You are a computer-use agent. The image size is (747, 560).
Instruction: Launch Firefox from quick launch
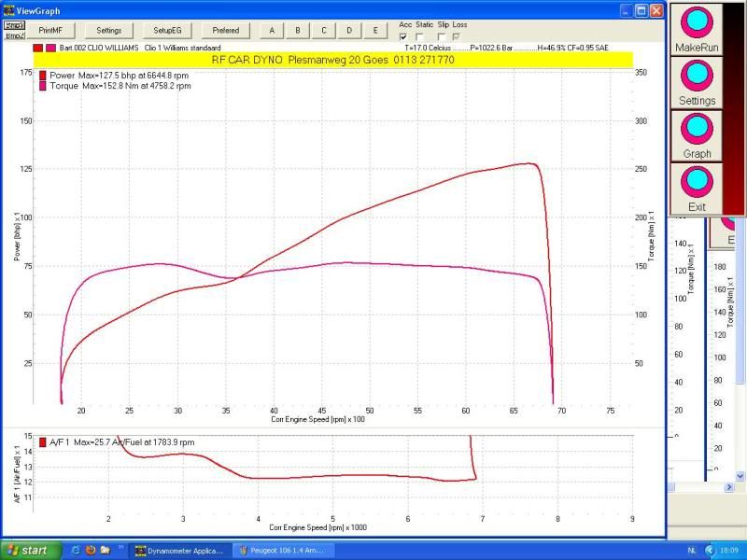pyautogui.click(x=91, y=551)
